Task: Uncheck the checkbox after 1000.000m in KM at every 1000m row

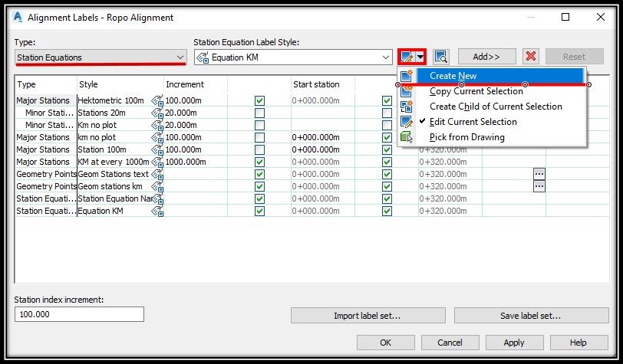Action: click(x=259, y=162)
